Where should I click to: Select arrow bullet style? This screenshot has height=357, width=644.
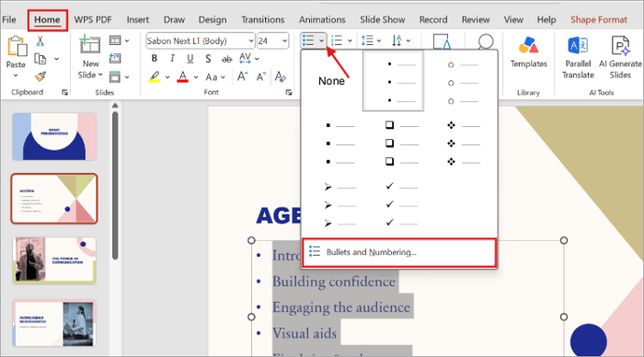pos(339,204)
